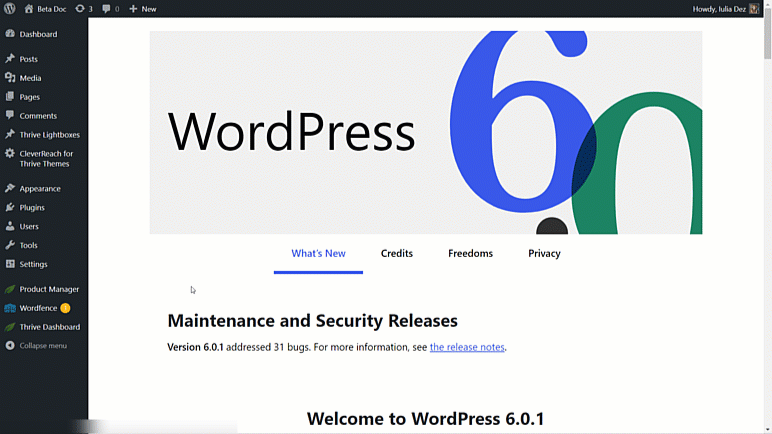Click the Welcome to WordPress 6.0.1 heading
772x434 pixels.
[x=425, y=419]
